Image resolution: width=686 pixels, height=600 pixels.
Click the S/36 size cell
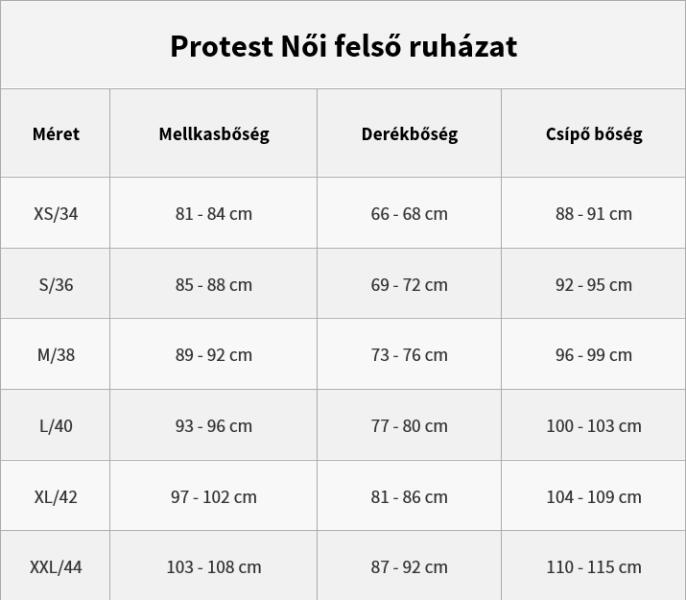pos(56,285)
